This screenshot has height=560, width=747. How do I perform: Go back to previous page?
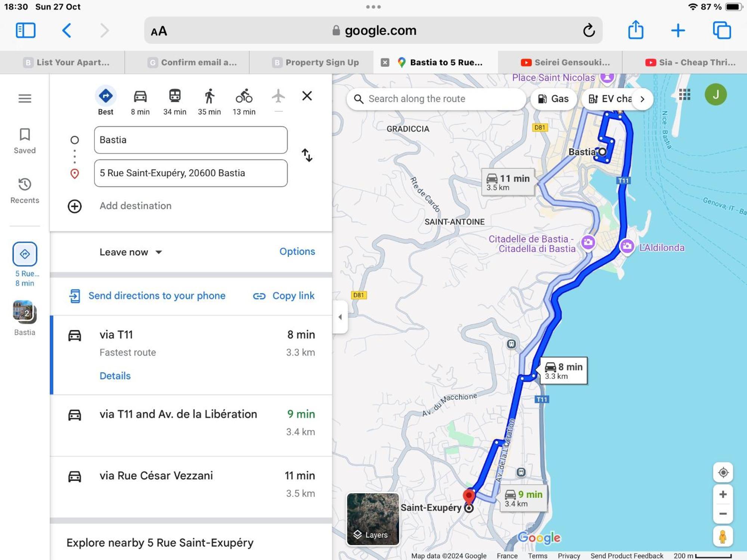(x=66, y=30)
